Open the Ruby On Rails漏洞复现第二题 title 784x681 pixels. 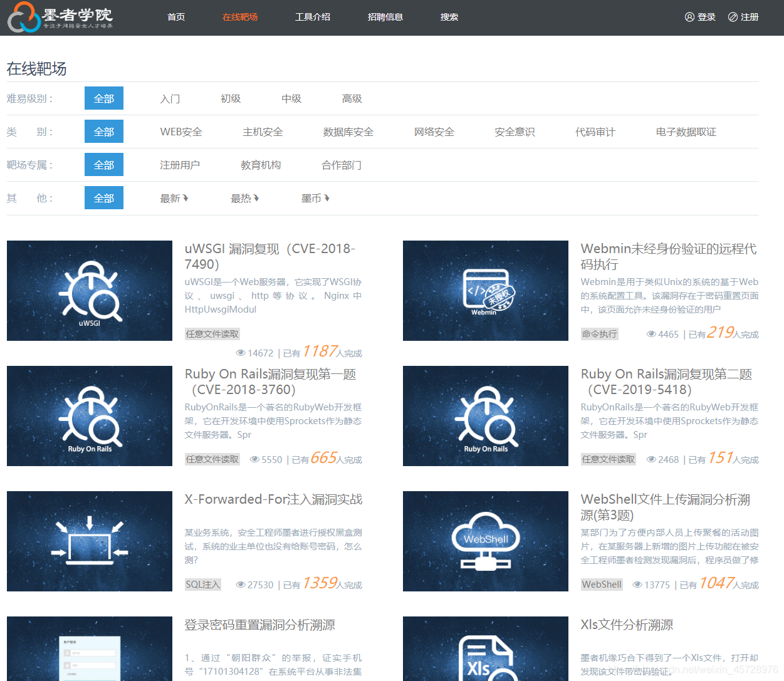click(667, 382)
